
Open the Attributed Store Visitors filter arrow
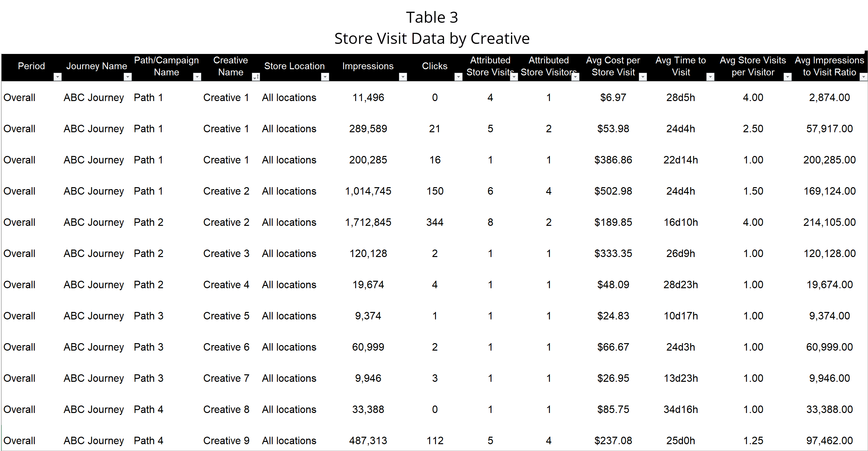point(576,77)
